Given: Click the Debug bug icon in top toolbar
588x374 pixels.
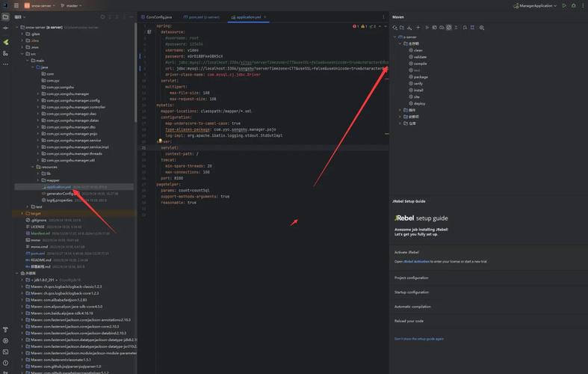Looking at the screenshot, I should tap(574, 5).
